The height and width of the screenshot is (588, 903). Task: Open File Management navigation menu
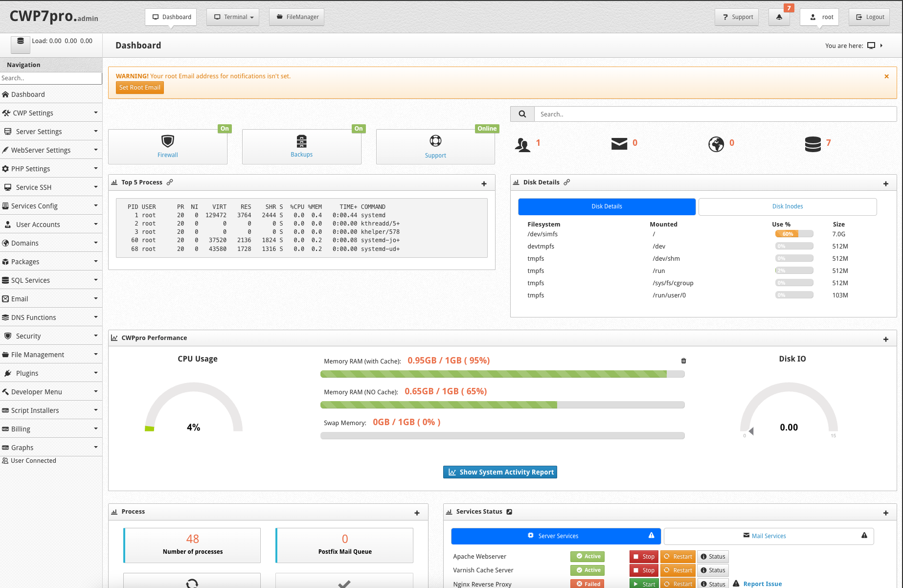[51, 355]
